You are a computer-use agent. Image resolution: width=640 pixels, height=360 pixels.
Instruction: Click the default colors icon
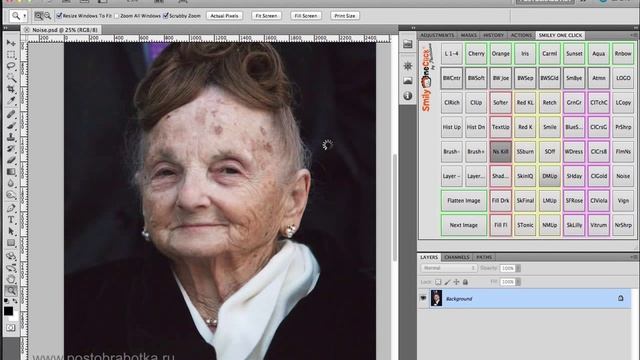[6, 301]
